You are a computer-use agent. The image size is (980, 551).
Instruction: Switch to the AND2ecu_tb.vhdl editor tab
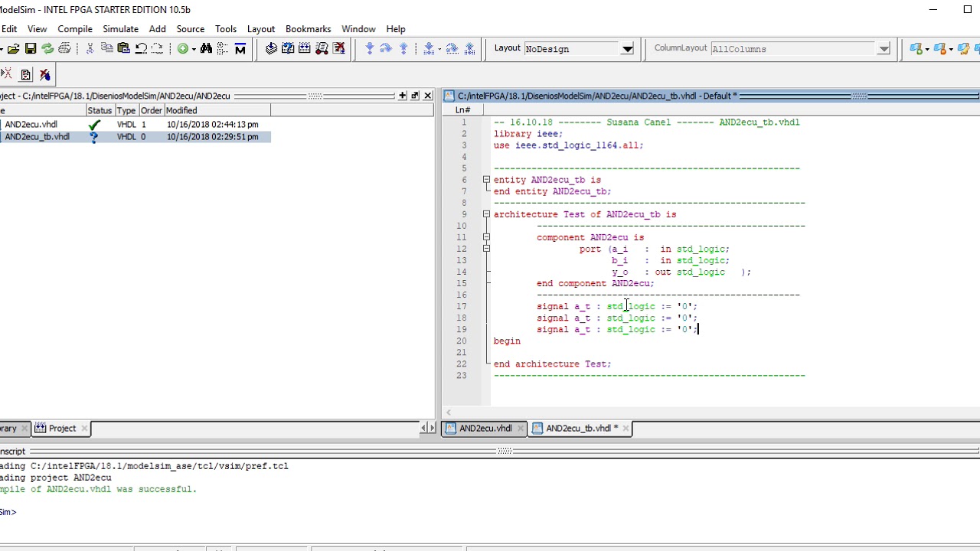578,429
